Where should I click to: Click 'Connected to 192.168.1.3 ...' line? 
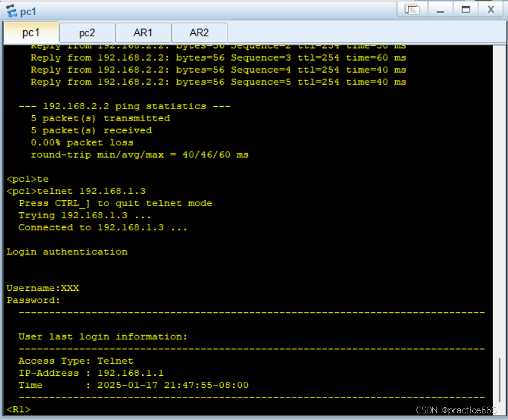(102, 227)
